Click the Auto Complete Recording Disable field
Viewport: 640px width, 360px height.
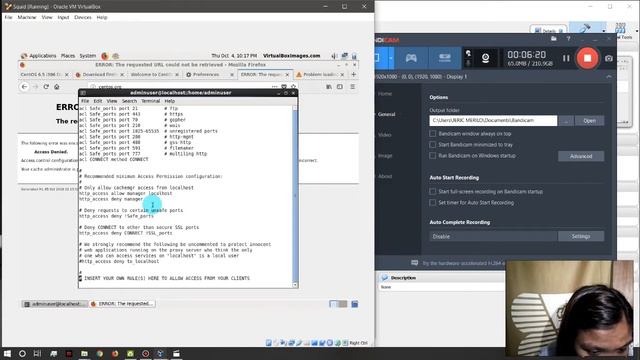coord(493,236)
